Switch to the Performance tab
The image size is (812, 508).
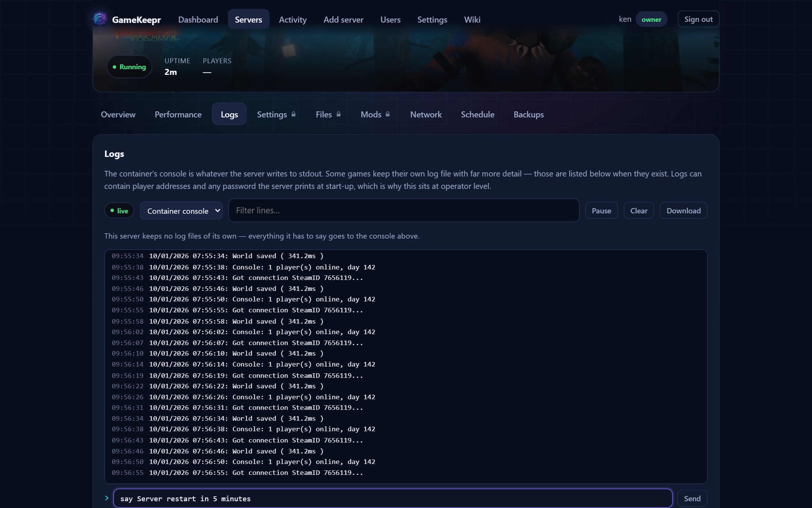(x=178, y=114)
